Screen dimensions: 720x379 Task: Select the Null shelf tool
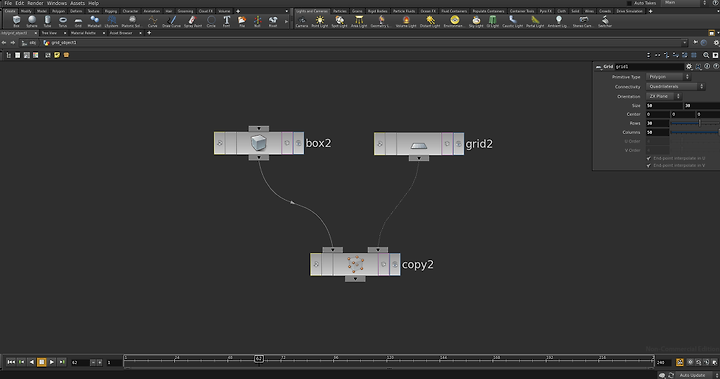point(257,21)
